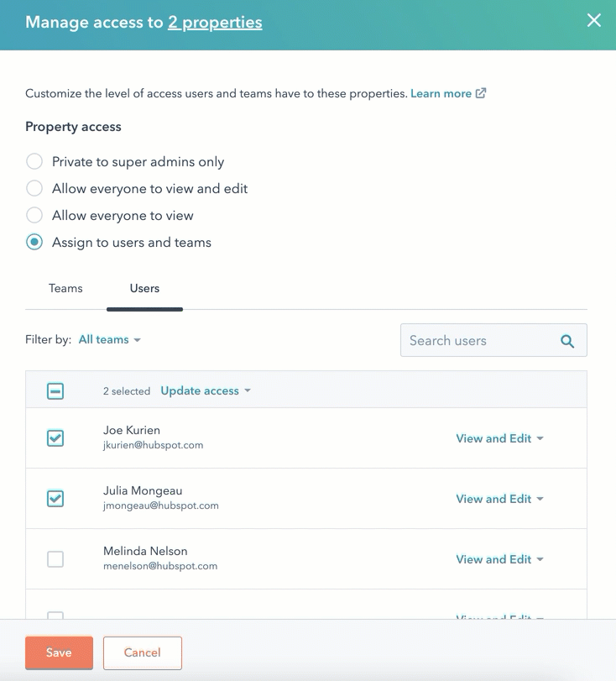Close the Manage access dialog
Screen dimensions: 616x681
pyautogui.click(x=593, y=21)
